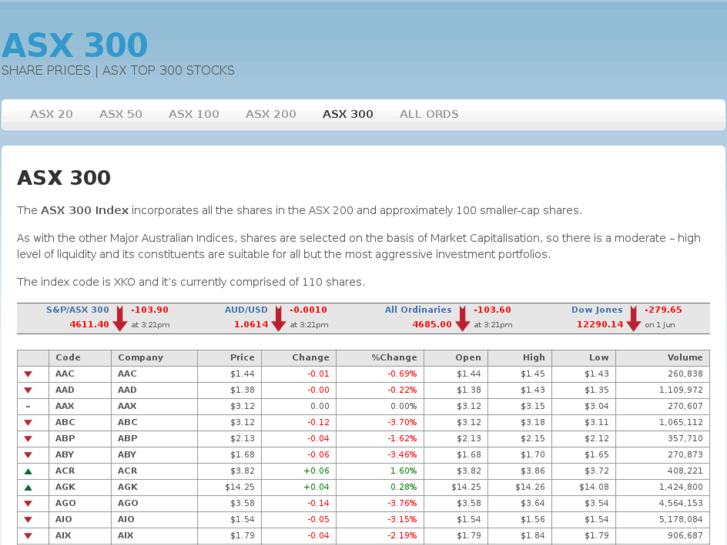Click the All Ordinaries ticker link
This screenshot has height=545, width=727.
pyautogui.click(x=418, y=309)
